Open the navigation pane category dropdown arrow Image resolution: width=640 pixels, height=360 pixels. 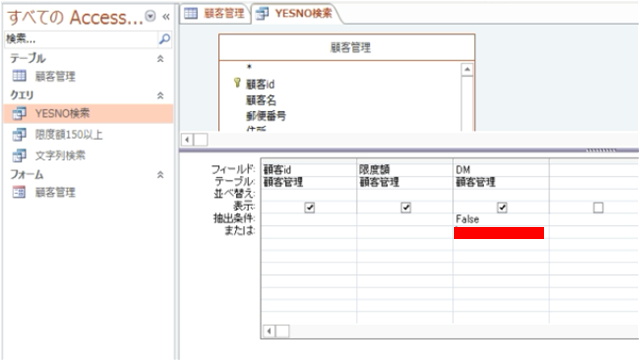point(151,16)
